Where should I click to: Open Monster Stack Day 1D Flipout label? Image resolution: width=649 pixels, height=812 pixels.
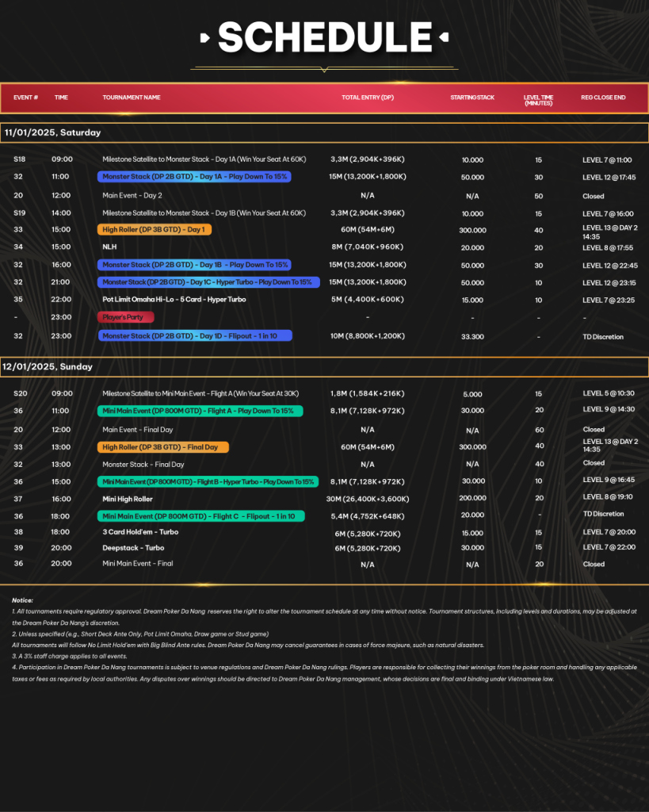click(195, 335)
